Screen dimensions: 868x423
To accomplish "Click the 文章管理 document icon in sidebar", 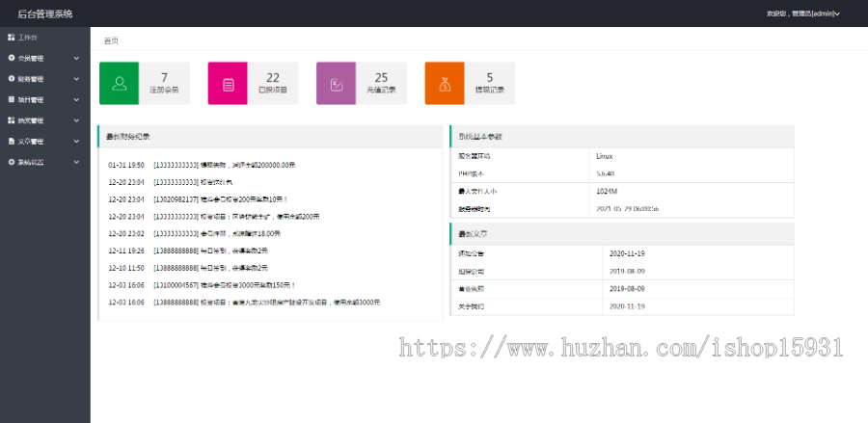I will tap(11, 141).
